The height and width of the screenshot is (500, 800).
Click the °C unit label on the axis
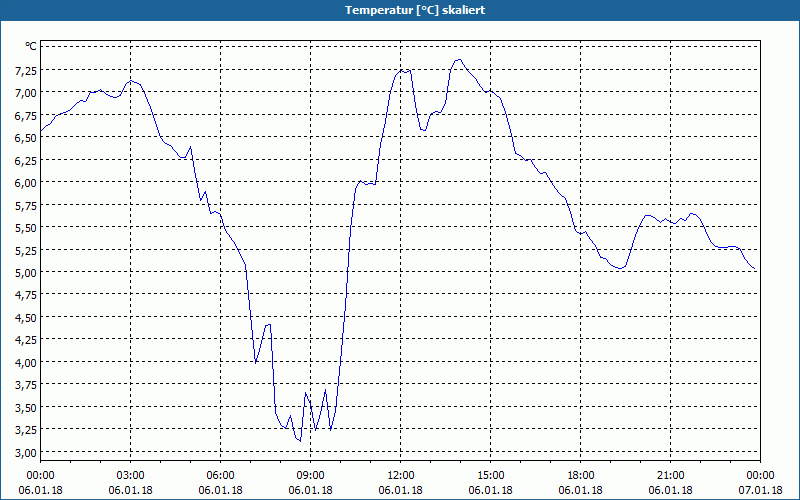pyautogui.click(x=31, y=46)
